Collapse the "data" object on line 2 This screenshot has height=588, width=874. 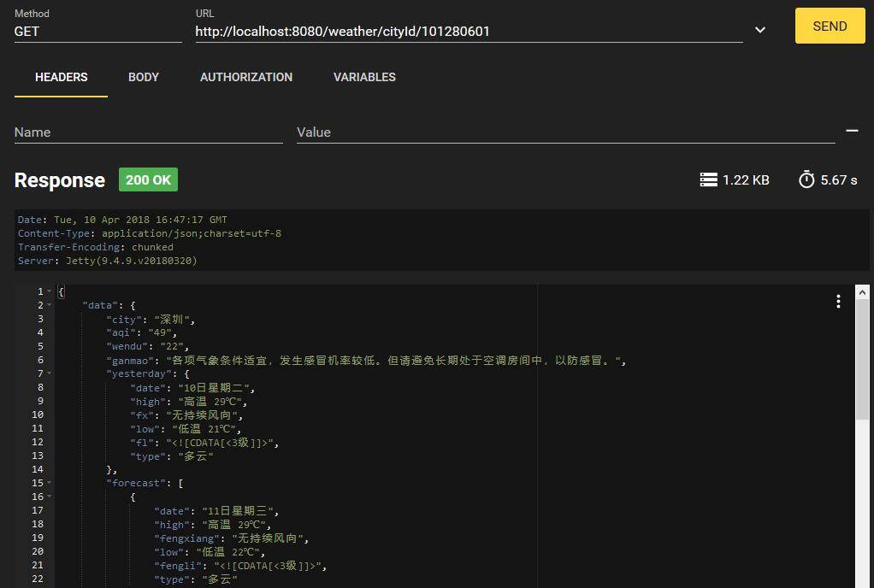[50, 304]
